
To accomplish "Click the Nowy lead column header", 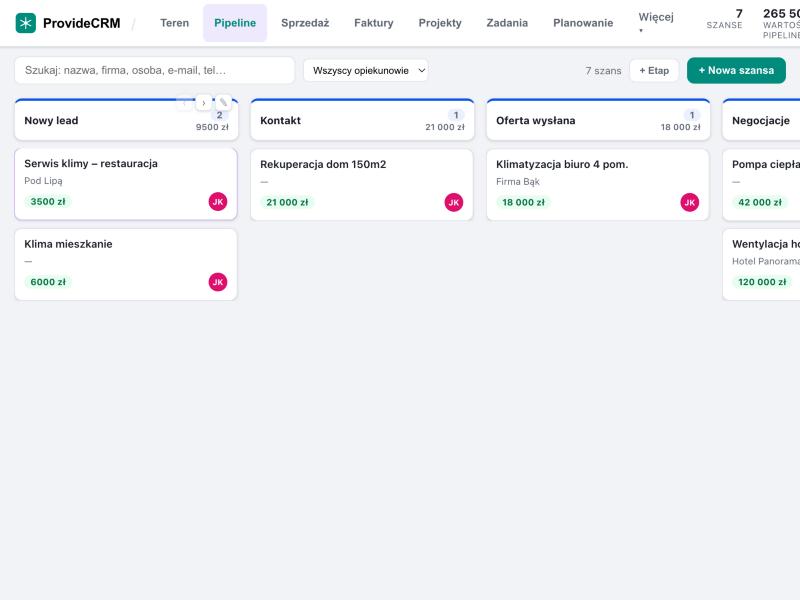I will click(126, 120).
